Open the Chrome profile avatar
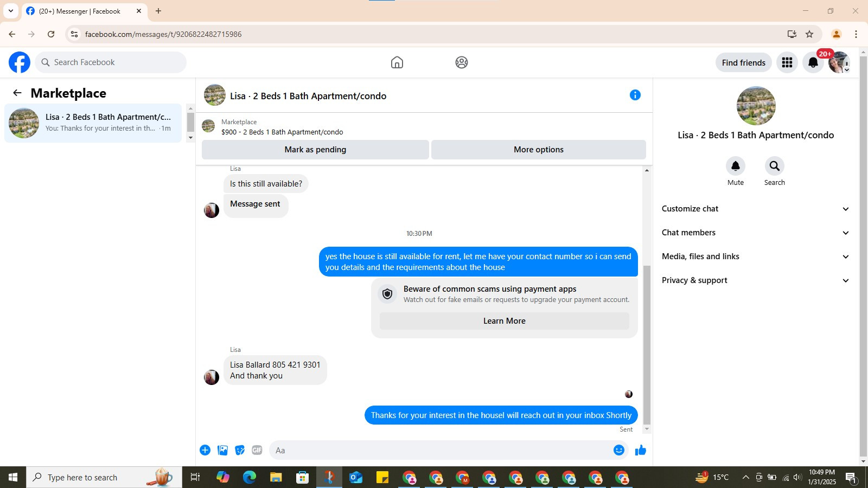This screenshot has height=488, width=868. [x=837, y=34]
